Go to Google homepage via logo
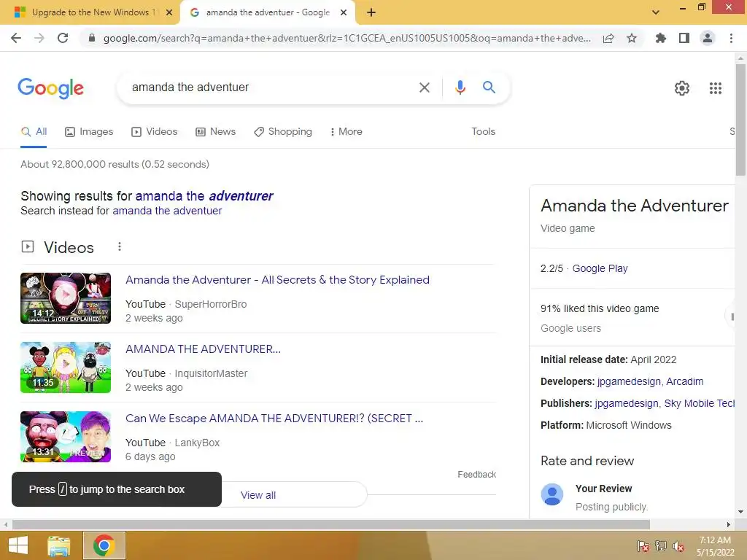Viewport: 747px width, 560px height. pos(51,88)
